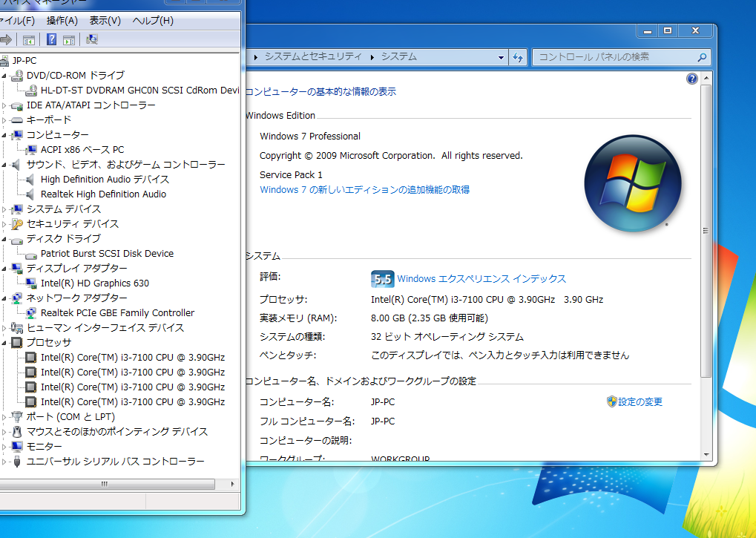Viewport: 756px width, 538px height.
Task: Click システム breadcrumb segment
Action: tap(398, 56)
